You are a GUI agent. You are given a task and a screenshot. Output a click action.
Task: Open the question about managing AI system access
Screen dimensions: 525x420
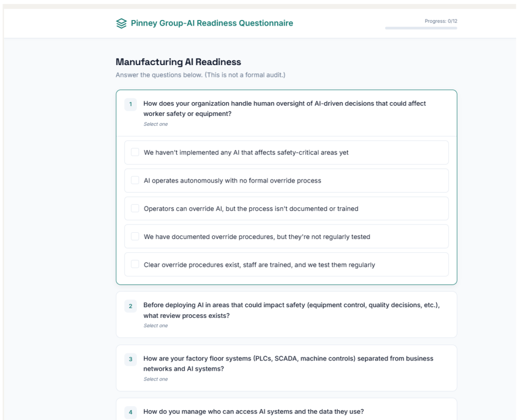pyautogui.click(x=253, y=411)
